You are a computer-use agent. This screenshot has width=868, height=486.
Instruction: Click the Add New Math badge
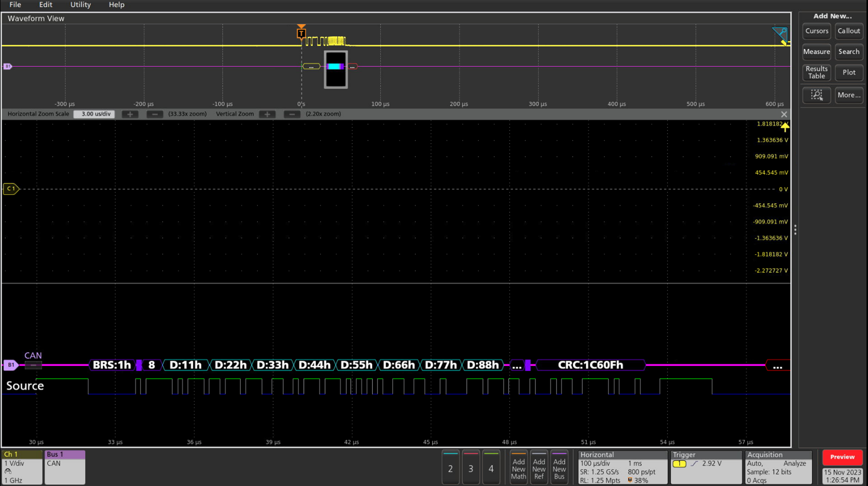tap(519, 468)
